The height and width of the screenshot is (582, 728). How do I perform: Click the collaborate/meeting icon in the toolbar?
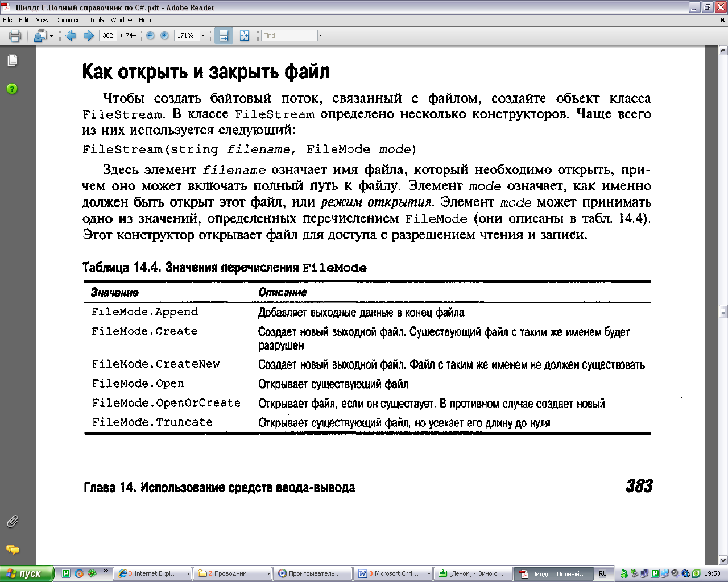[40, 36]
